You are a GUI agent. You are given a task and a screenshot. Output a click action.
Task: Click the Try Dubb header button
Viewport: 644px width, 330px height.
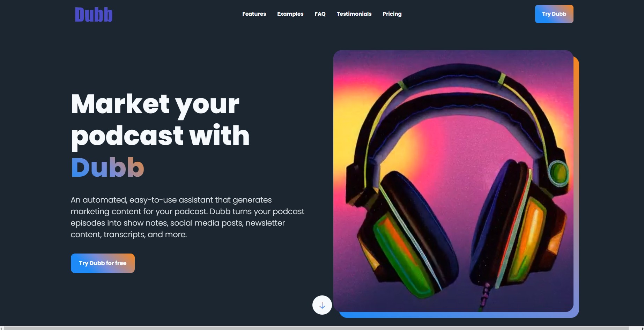click(554, 14)
